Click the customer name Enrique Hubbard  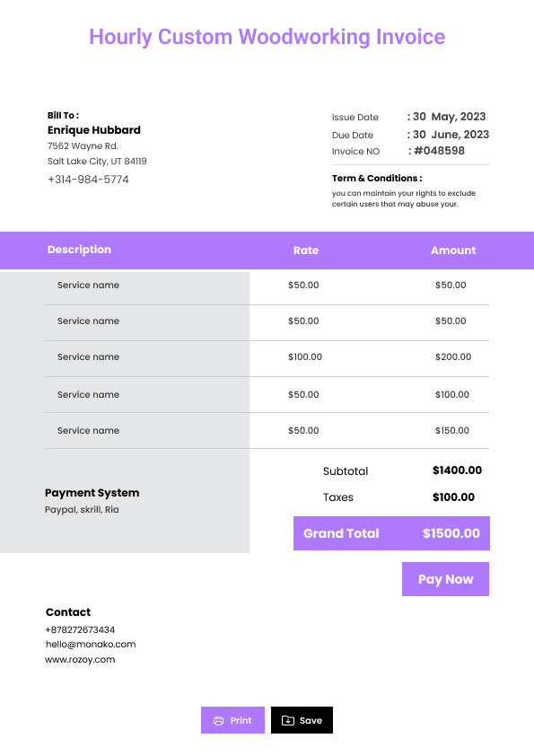point(94,130)
